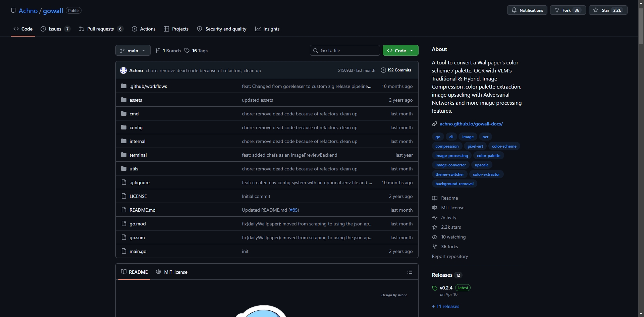Click the background-removal topic tag

[454, 184]
